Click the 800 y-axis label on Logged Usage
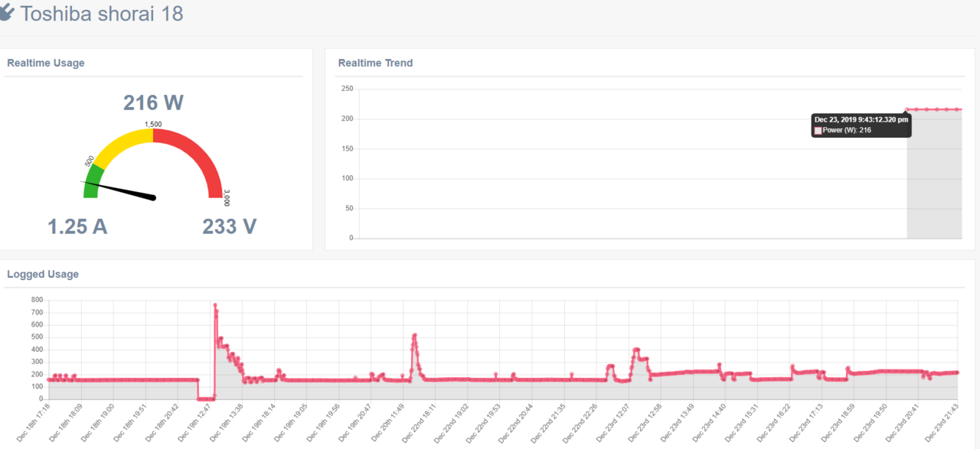Viewport: 980px width, 449px height. coord(37,300)
